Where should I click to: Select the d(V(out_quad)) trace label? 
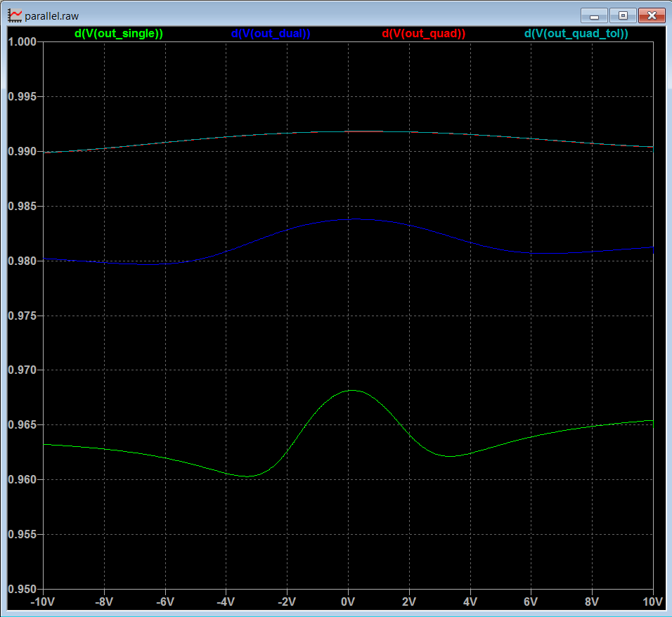423,34
